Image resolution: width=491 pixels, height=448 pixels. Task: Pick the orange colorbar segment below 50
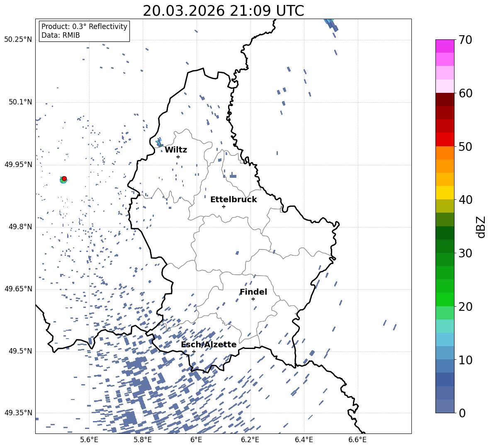[445, 153]
